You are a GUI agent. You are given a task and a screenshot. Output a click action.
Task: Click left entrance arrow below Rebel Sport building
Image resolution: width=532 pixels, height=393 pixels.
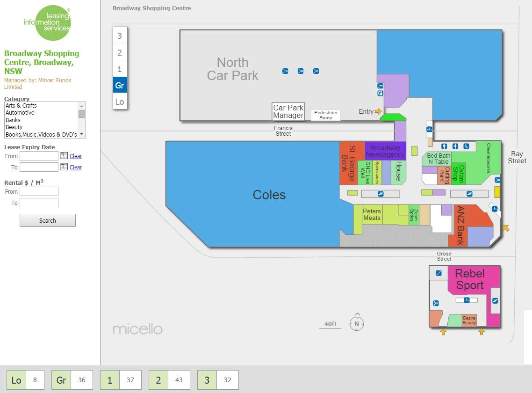pyautogui.click(x=443, y=332)
